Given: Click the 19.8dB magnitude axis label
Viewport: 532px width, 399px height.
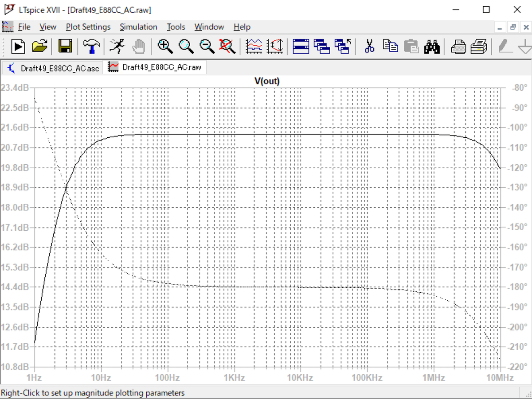Looking at the screenshot, I should tap(15, 167).
